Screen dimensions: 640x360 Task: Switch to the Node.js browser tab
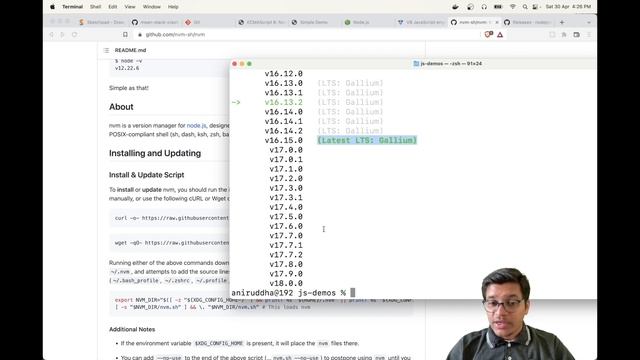pyautogui.click(x=367, y=22)
